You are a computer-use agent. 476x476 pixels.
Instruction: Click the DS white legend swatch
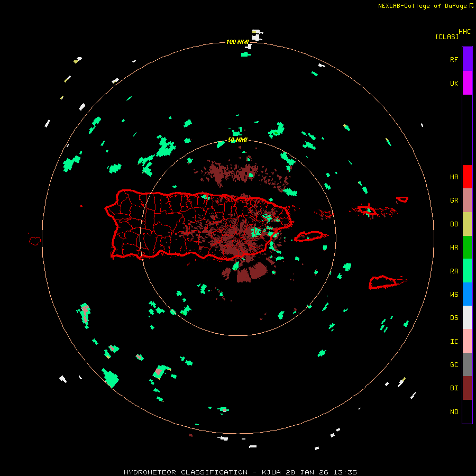tap(467, 317)
